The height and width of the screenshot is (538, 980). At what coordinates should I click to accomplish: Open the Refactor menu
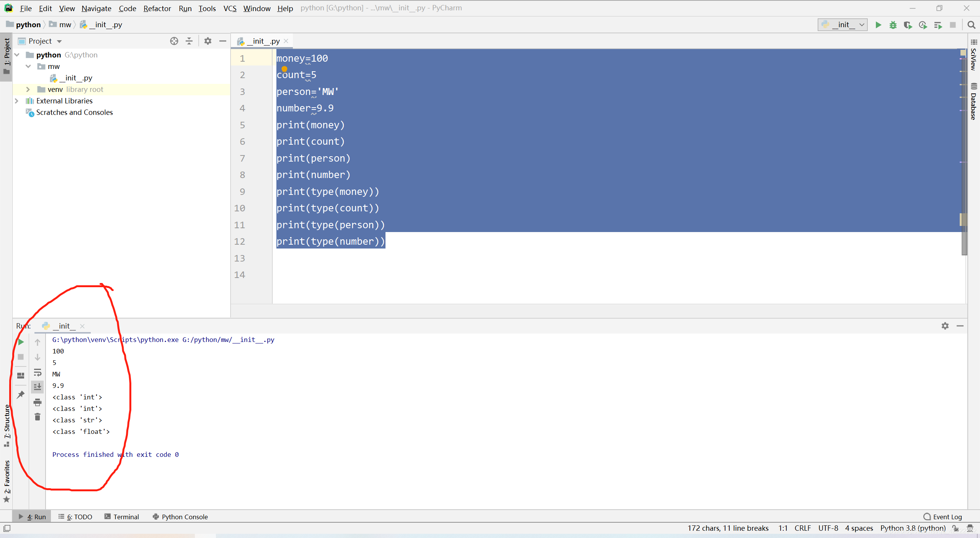157,8
